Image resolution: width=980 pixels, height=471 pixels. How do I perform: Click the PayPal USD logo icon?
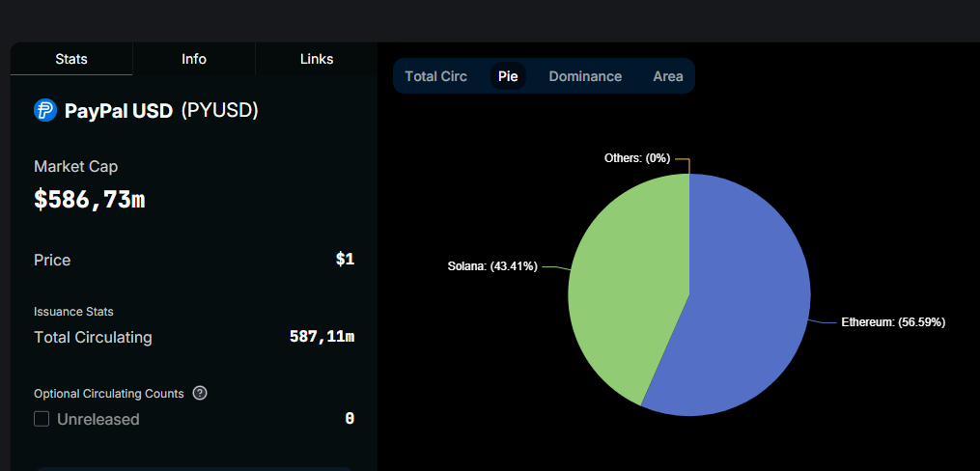(x=45, y=111)
